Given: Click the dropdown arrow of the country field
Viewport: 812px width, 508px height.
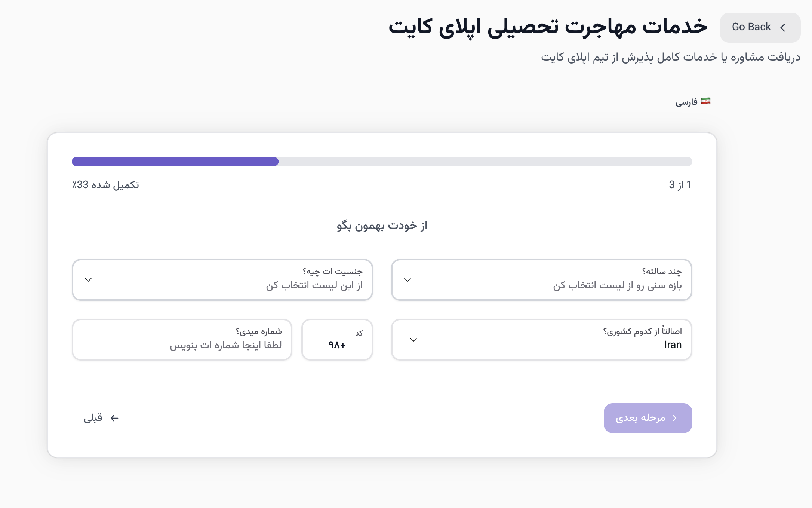Looking at the screenshot, I should click(413, 340).
